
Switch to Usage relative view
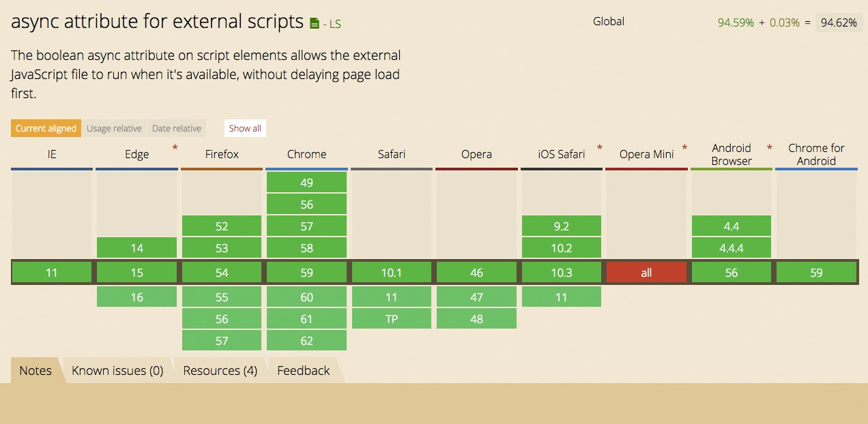click(115, 128)
